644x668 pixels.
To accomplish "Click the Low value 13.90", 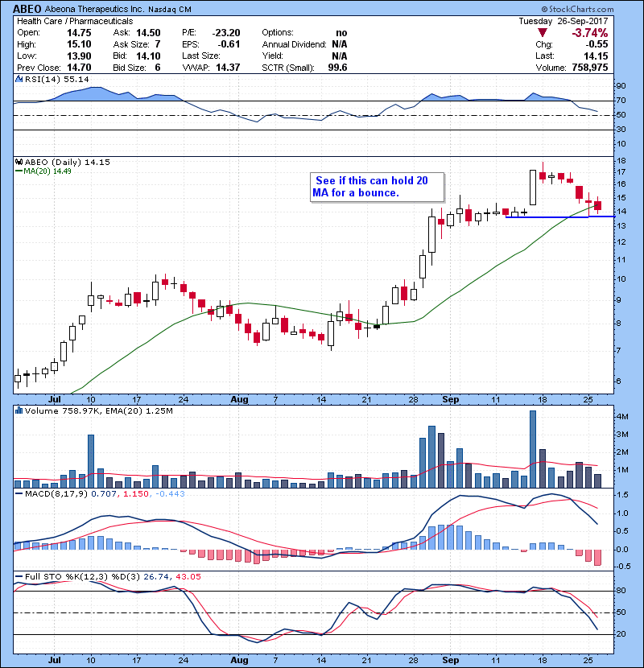I will (x=79, y=56).
